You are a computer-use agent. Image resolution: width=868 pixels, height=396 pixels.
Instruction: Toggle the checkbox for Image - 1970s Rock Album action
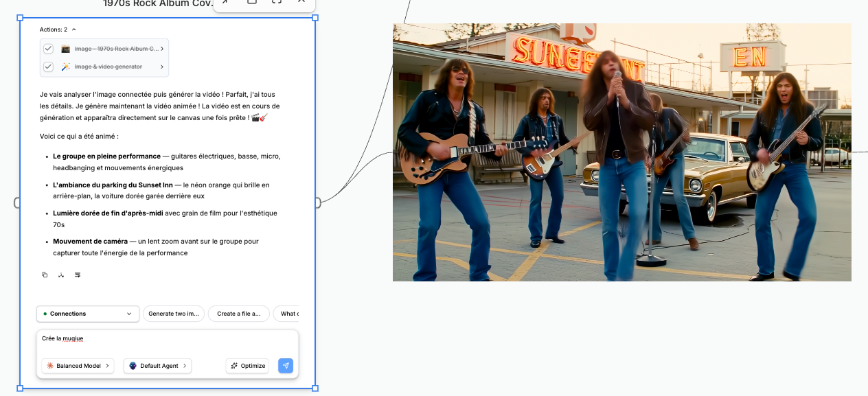[x=48, y=49]
